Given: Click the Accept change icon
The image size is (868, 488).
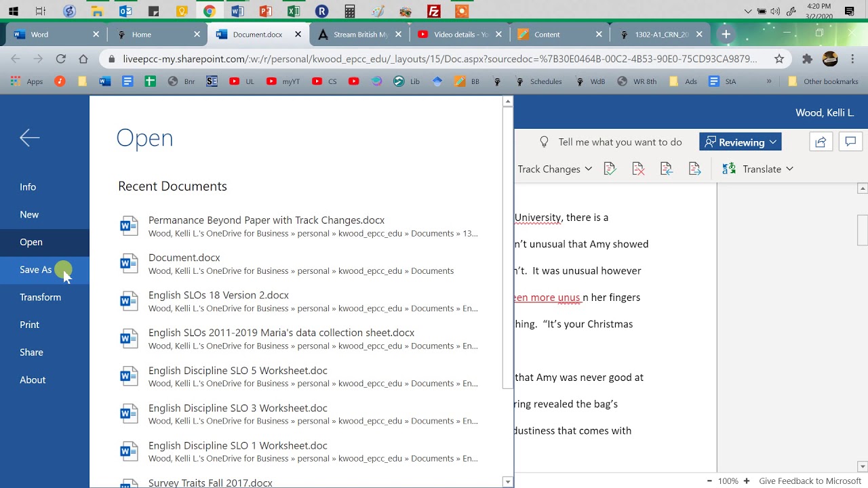Looking at the screenshot, I should tap(610, 169).
